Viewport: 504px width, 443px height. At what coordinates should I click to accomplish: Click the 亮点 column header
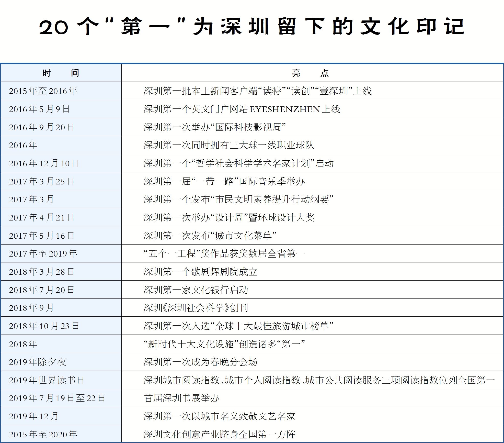(310, 73)
